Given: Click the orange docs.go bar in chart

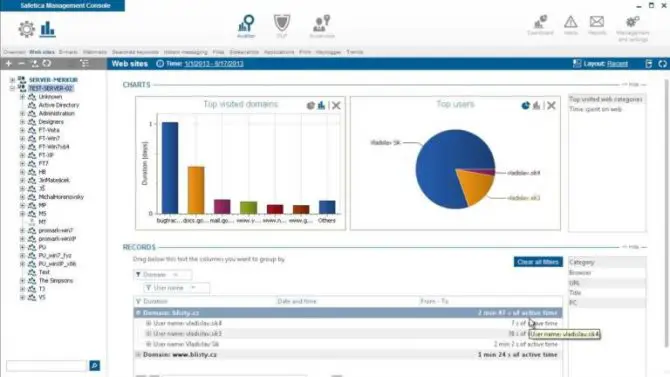Looking at the screenshot, I should point(196,190).
